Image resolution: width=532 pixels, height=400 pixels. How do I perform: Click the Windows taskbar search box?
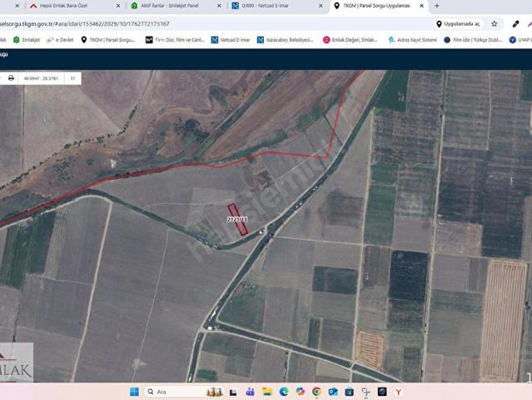[173, 392]
